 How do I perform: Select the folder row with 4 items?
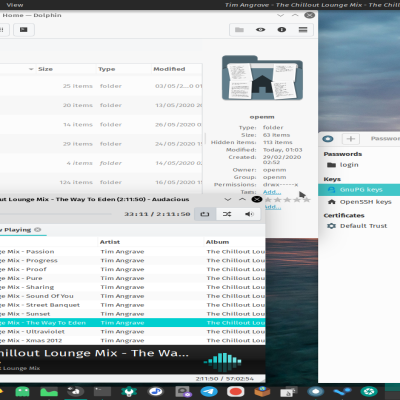tap(101, 163)
